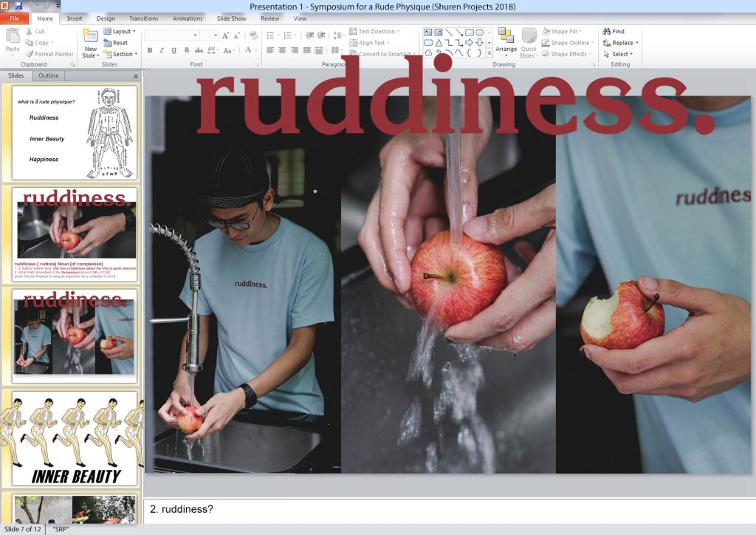The height and width of the screenshot is (535, 756).
Task: Open the File menu button
Action: [x=15, y=18]
